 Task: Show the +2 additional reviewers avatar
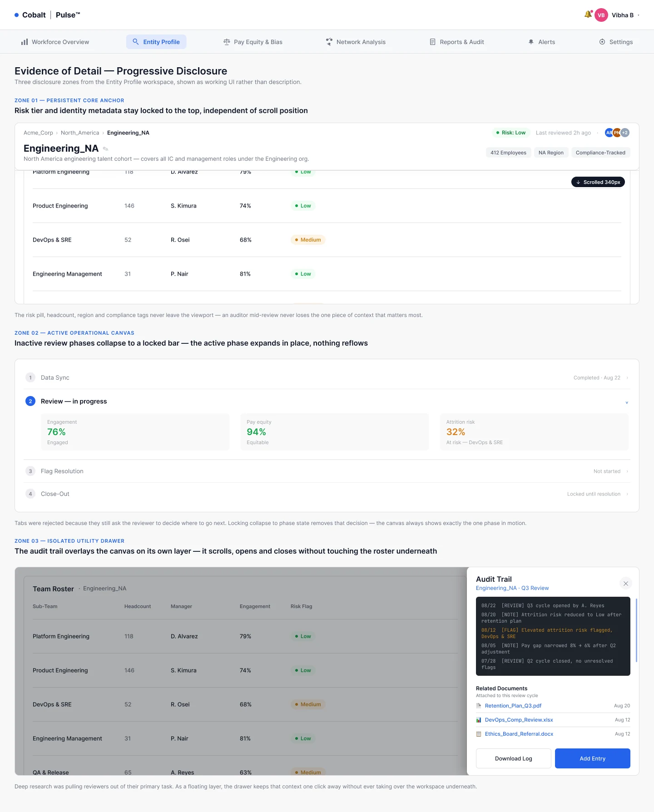(625, 133)
